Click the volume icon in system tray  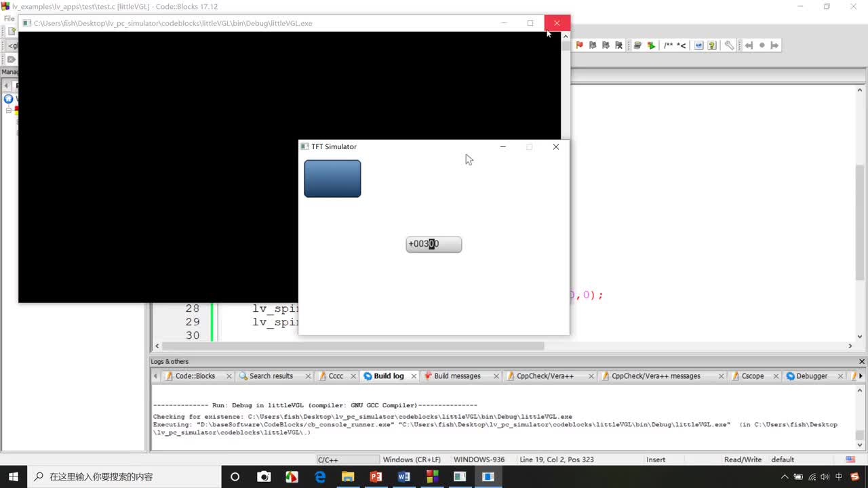click(825, 477)
